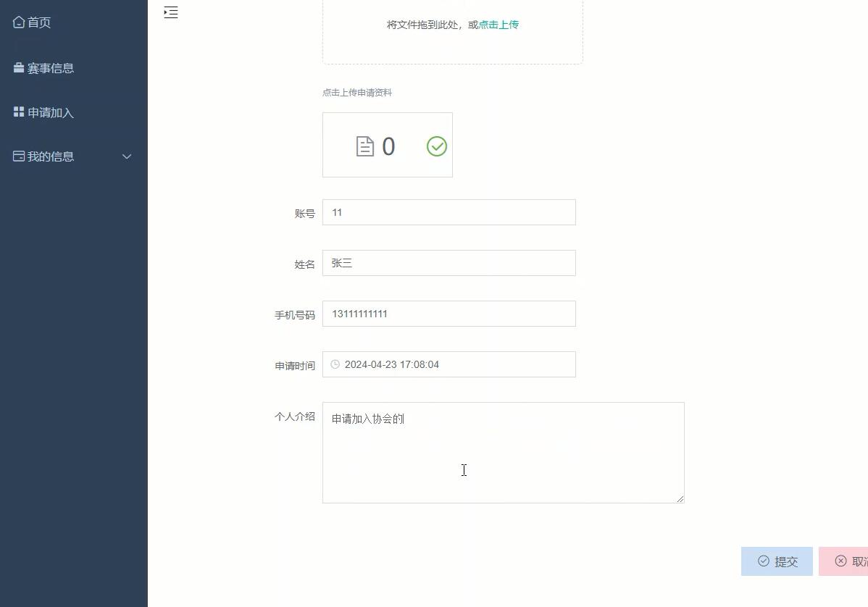The width and height of the screenshot is (868, 607).
Task: Click the document icon in uploaded file card
Action: [x=364, y=146]
